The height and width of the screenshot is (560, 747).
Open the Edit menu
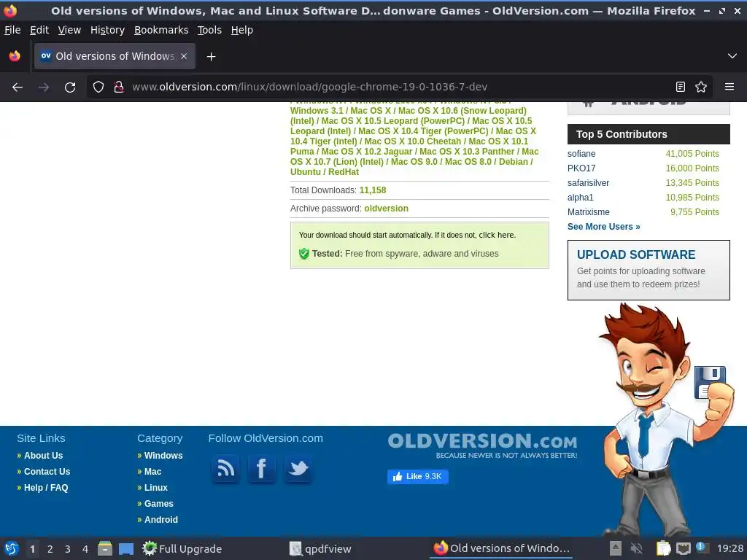[x=39, y=30]
